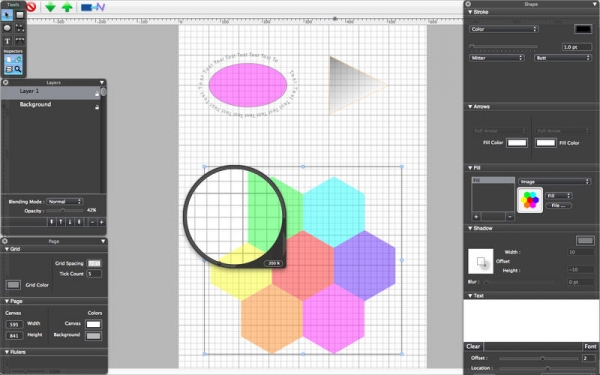Screen dimensions: 600x375
Task: Click the Clear text button
Action: point(473,346)
